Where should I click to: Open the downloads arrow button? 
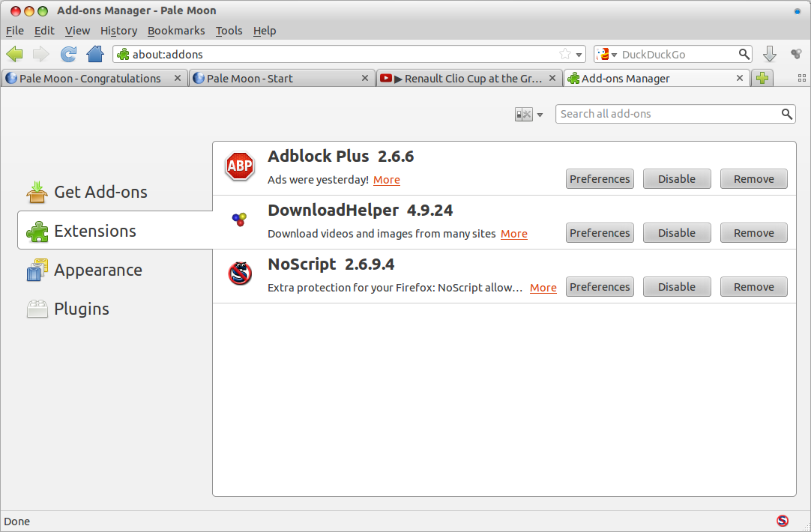pyautogui.click(x=770, y=54)
